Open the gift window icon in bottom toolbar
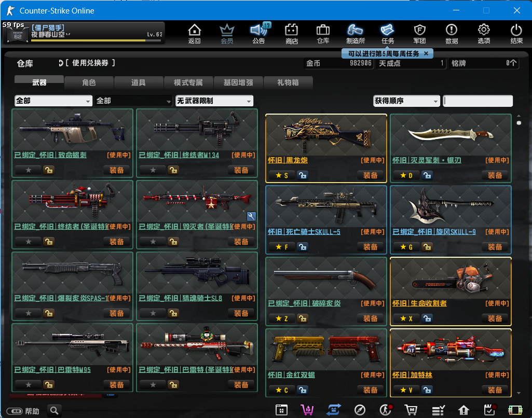Viewport: 532px width, 418px height. [281, 410]
